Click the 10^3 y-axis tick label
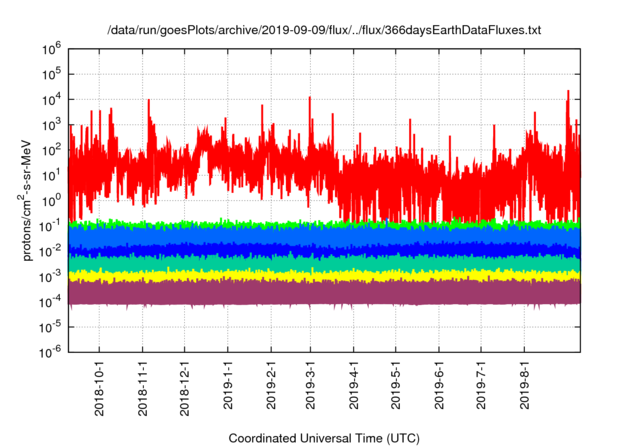Viewport: 640px width, 448px height. (x=51, y=125)
